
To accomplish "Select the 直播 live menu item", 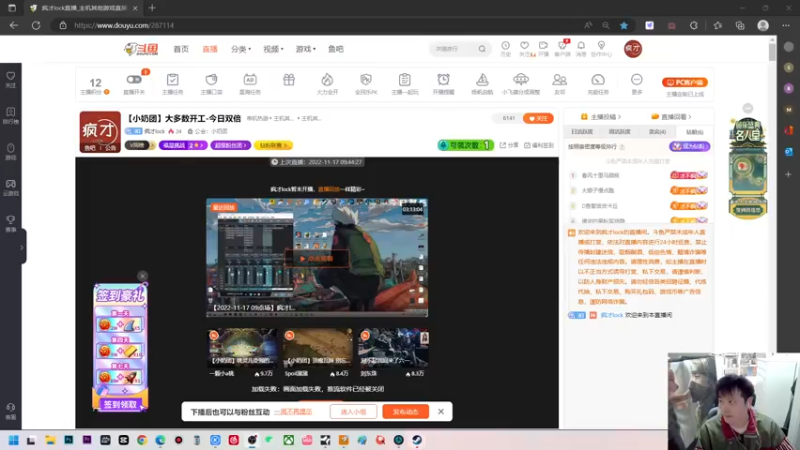I will 210,49.
